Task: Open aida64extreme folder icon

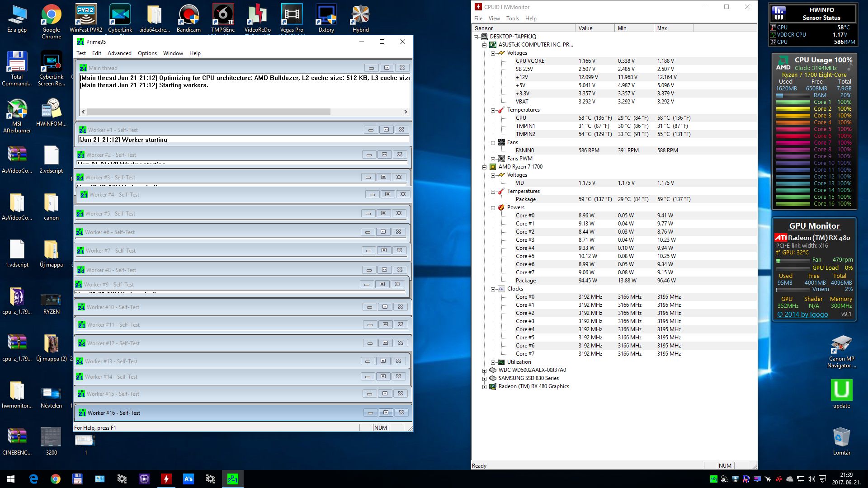Action: (154, 19)
